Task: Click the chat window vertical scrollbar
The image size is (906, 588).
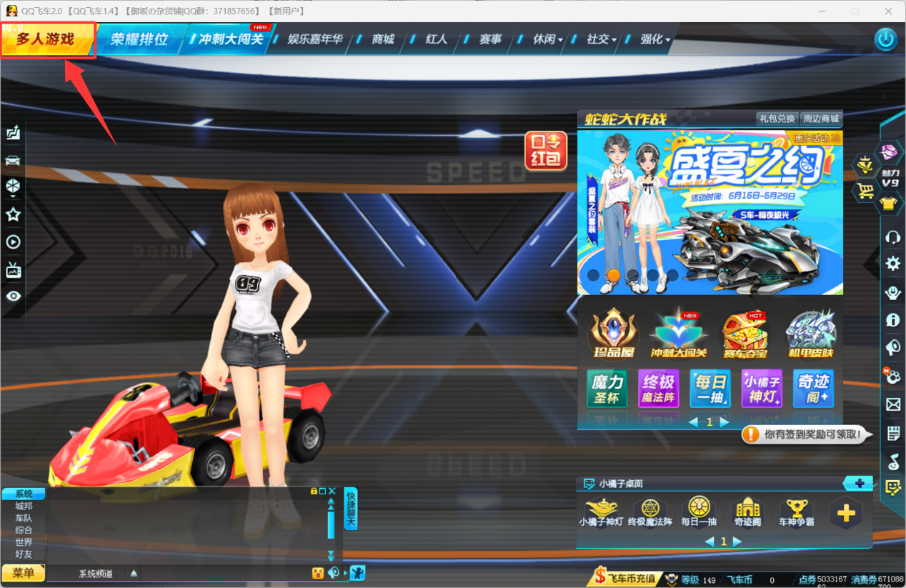Action: click(x=331, y=525)
